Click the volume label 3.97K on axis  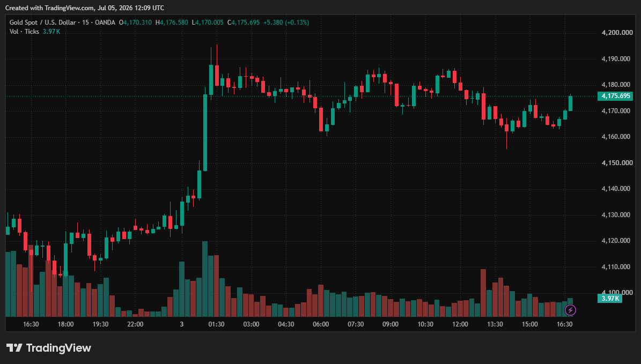pos(610,298)
